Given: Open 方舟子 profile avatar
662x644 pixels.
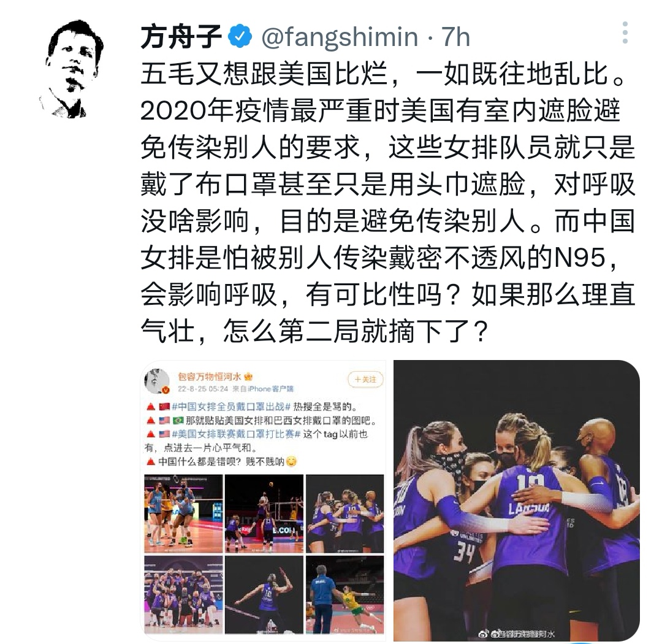Looking at the screenshot, I should click(71, 69).
